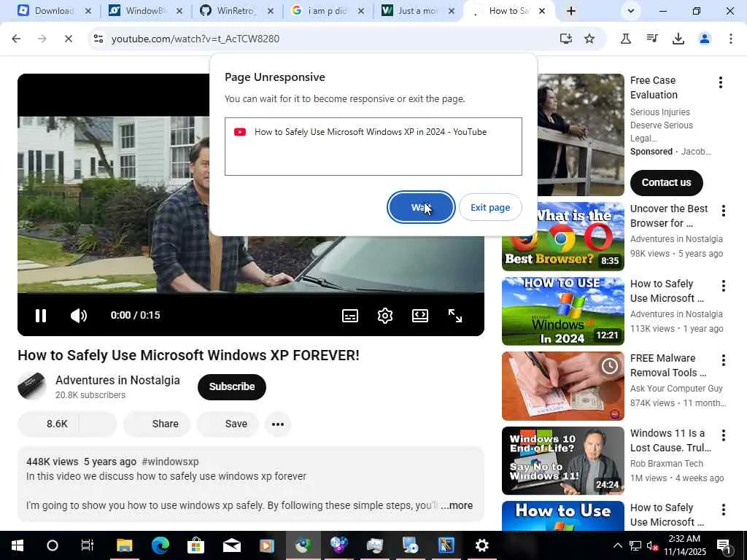The height and width of the screenshot is (560, 747).
Task: Open a new tab with the plus button
Action: coord(570,11)
